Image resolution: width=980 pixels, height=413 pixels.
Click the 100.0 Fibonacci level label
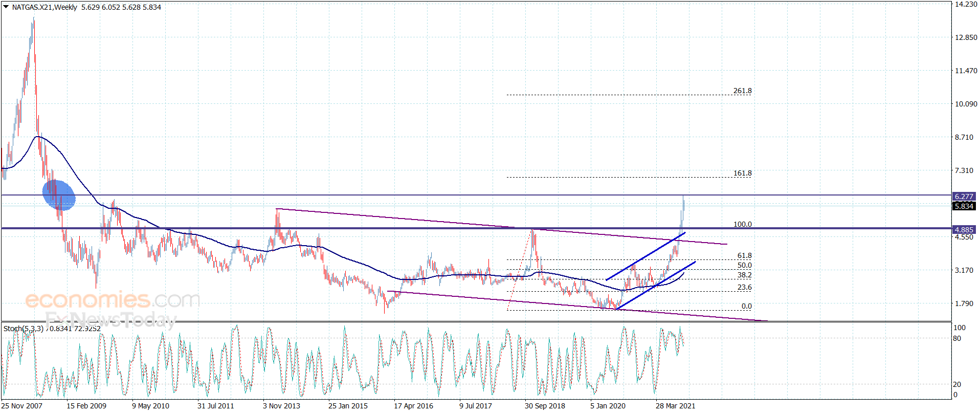(743, 224)
